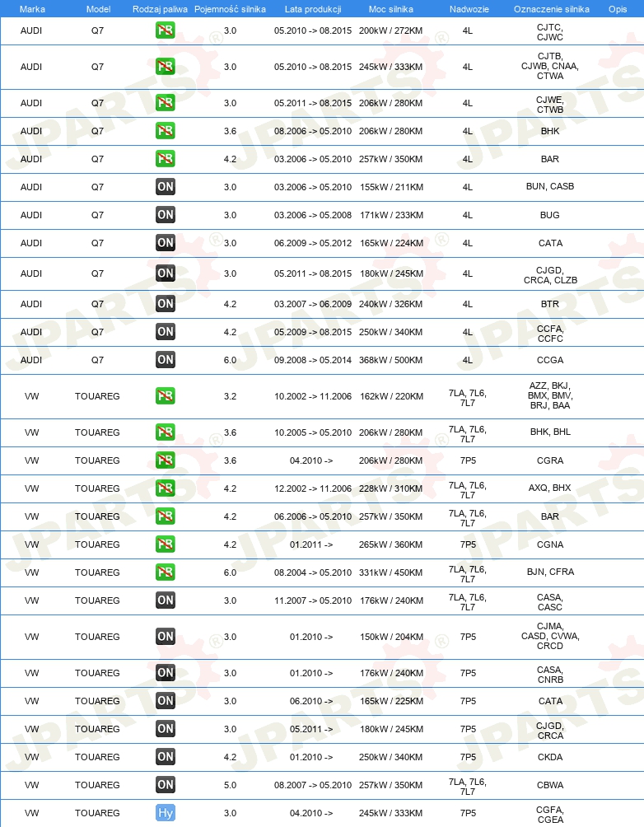Click the Opis column header
644x827 pixels.
[x=618, y=9]
